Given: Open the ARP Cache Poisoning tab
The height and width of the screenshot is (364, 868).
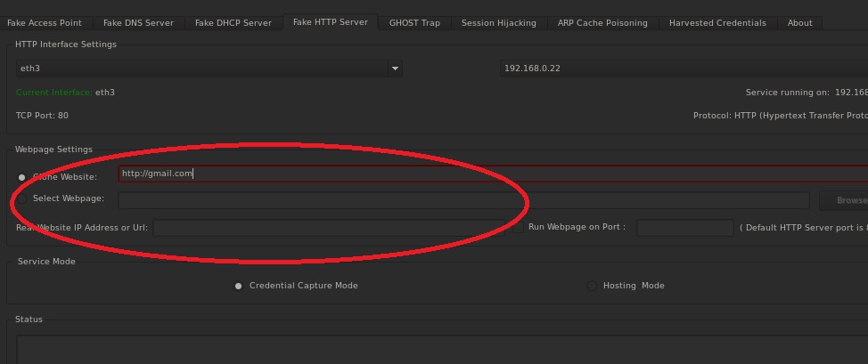Looking at the screenshot, I should point(602,23).
